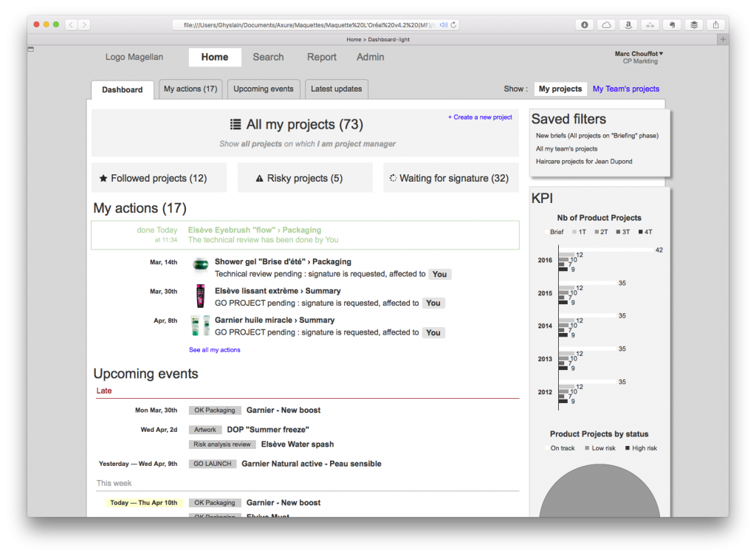Image resolution: width=756 pixels, height=556 pixels.
Task: Go to the Report menu
Action: [x=322, y=57]
